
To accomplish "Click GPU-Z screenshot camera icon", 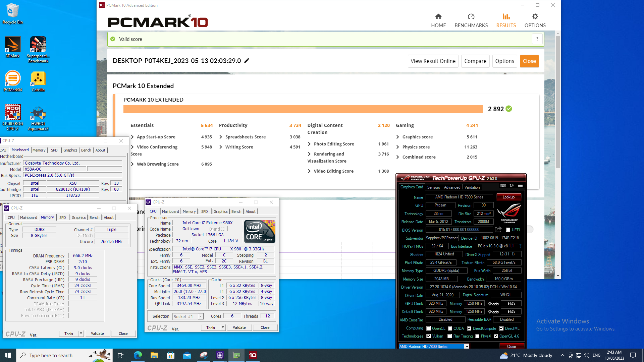I will 503,185.
